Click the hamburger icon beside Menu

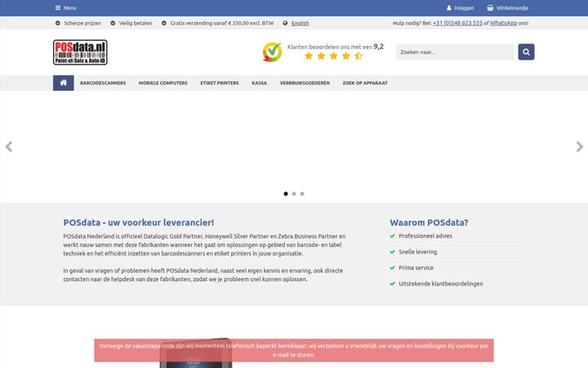(58, 8)
